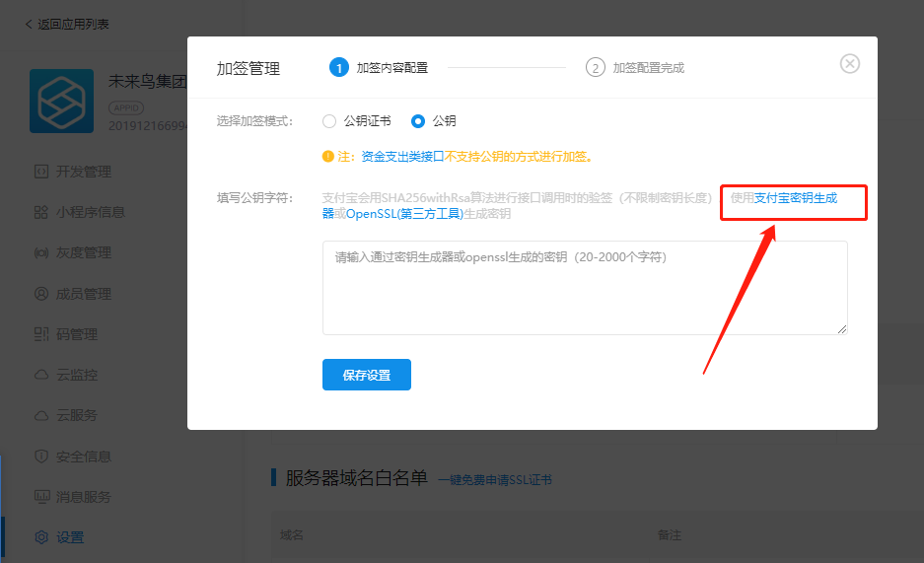Click the 加签管理 dialog title
The width and height of the screenshot is (924, 563).
click(x=249, y=69)
